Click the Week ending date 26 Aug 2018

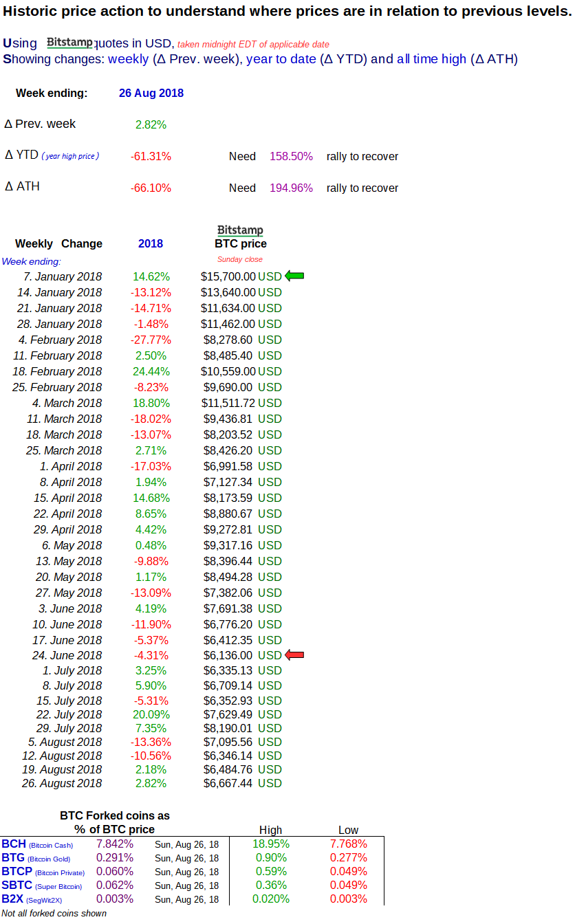click(x=151, y=93)
